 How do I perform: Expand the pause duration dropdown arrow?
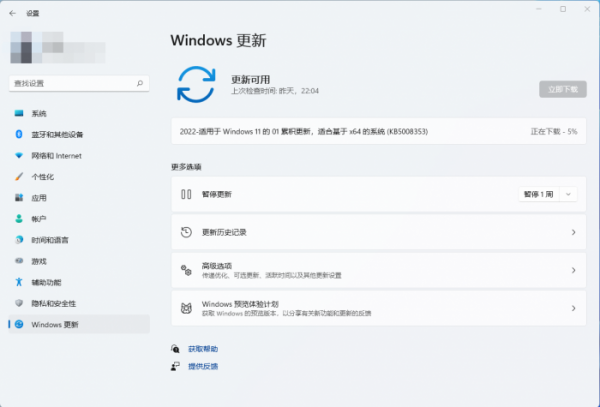coord(568,194)
